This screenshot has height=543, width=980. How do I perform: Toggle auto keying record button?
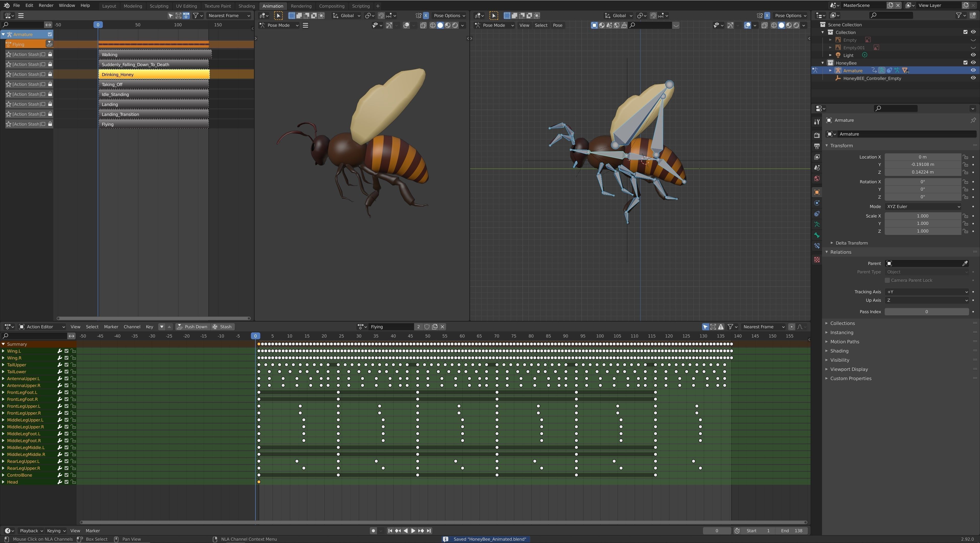click(x=373, y=530)
